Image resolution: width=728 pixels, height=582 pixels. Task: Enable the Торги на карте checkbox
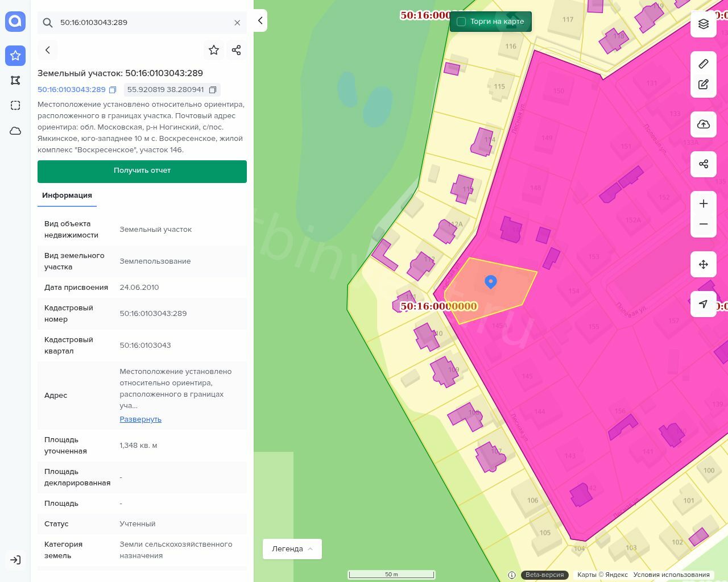pyautogui.click(x=461, y=22)
